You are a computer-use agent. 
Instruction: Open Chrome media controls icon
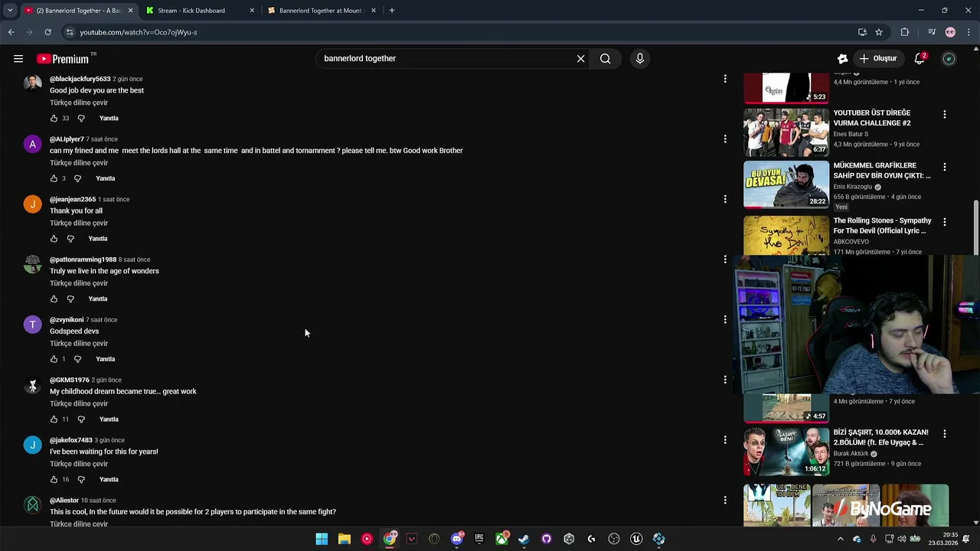(x=932, y=32)
